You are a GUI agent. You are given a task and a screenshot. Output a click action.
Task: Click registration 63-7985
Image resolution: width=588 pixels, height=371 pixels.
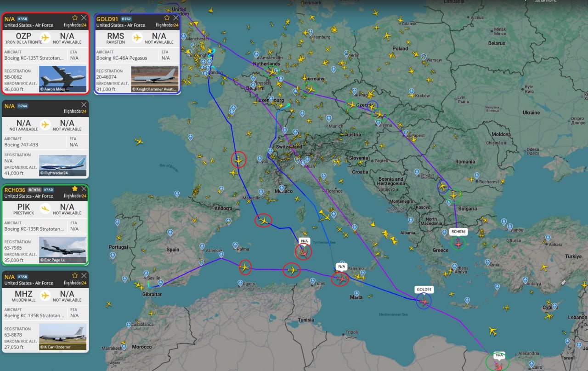click(13, 248)
